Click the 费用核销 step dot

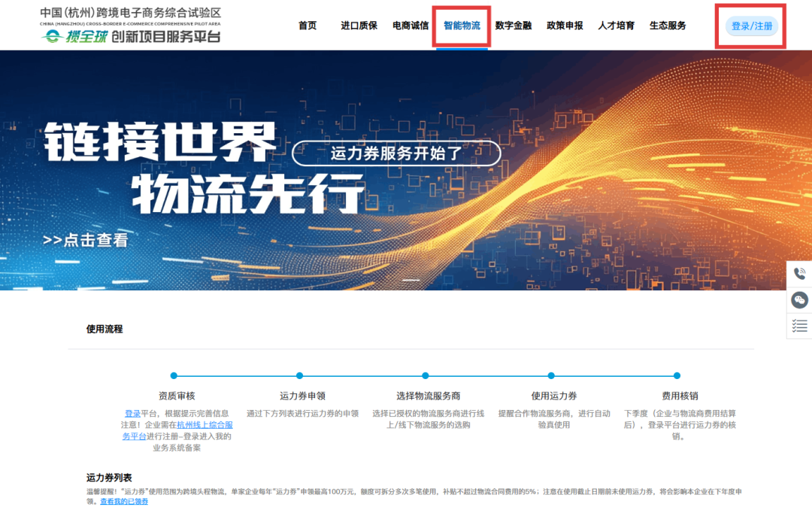(677, 376)
